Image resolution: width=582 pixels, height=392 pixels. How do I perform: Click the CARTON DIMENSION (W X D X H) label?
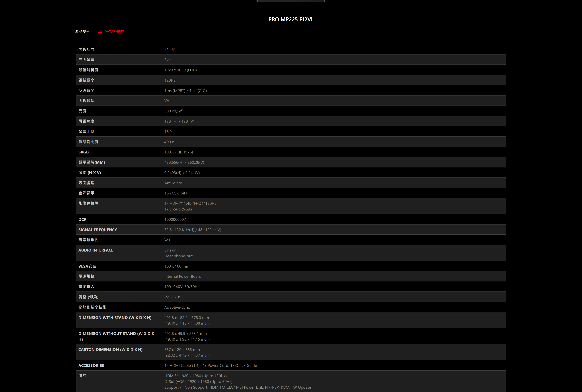coord(110,349)
